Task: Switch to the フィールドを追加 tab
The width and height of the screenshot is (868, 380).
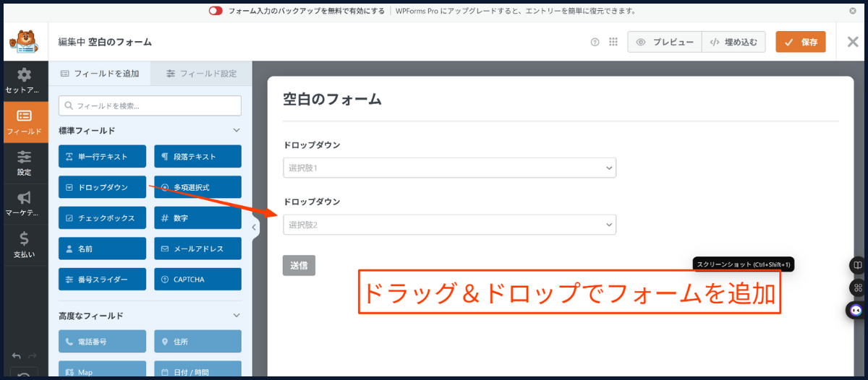Action: [100, 74]
